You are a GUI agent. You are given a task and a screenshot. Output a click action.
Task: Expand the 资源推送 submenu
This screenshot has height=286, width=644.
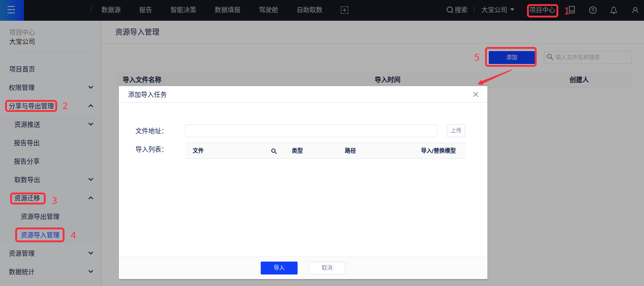[91, 124]
